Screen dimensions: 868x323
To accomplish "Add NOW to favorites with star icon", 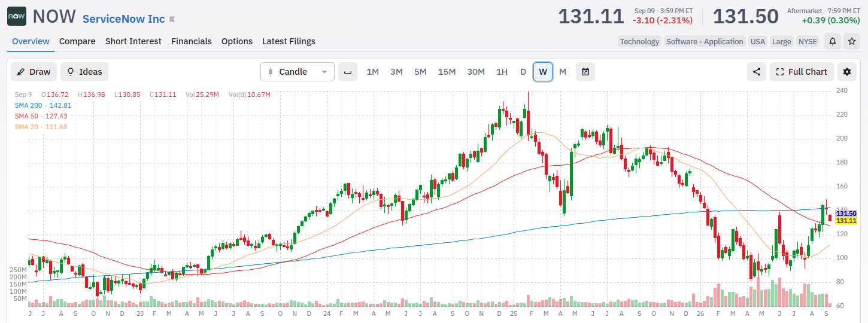I will coord(851,41).
